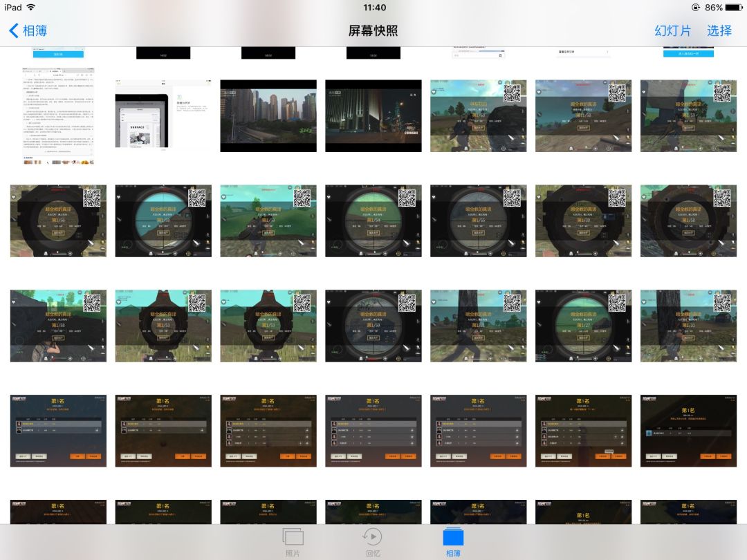
Task: Tap 选择 to select photos
Action: coord(719,31)
